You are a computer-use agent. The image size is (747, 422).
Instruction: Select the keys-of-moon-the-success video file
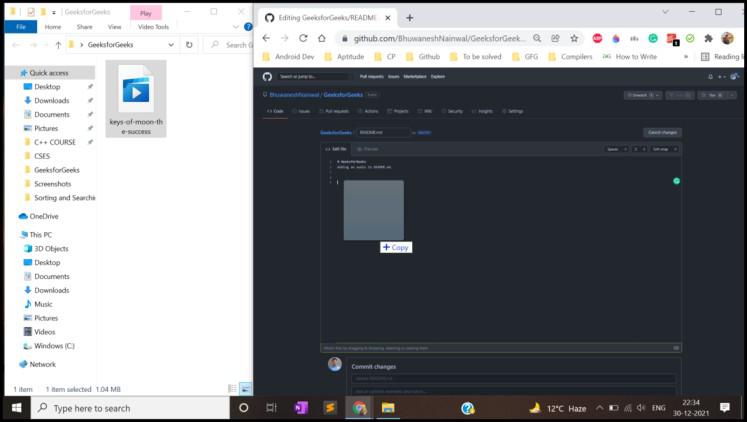pos(136,99)
